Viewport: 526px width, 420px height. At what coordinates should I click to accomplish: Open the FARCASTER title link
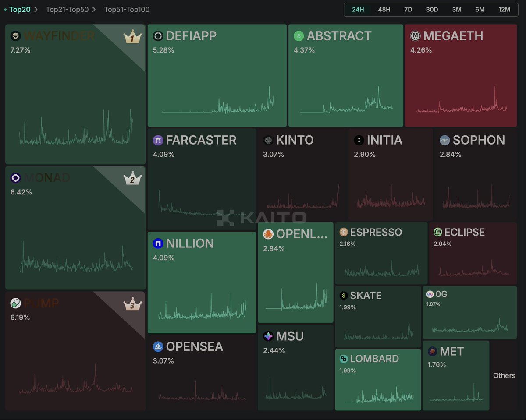pos(201,140)
